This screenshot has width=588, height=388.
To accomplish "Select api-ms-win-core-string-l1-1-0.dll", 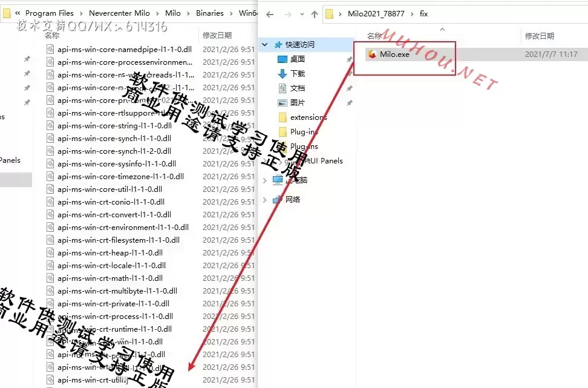I will (x=114, y=125).
